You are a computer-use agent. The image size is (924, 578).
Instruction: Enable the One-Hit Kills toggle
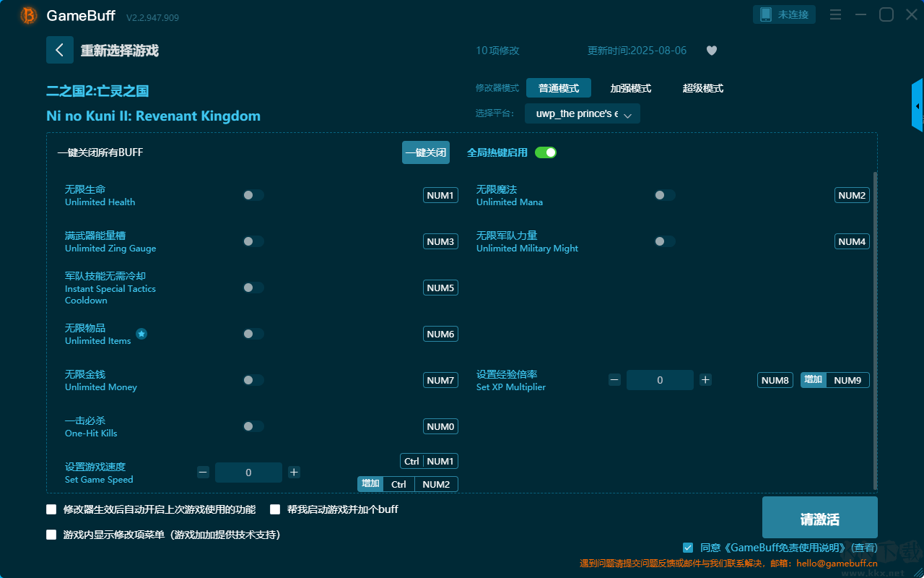coord(253,426)
